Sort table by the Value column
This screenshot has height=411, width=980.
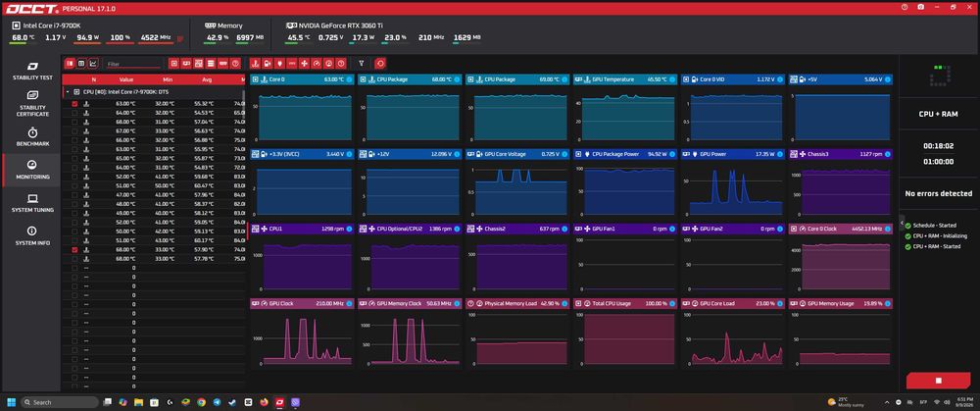(126, 79)
